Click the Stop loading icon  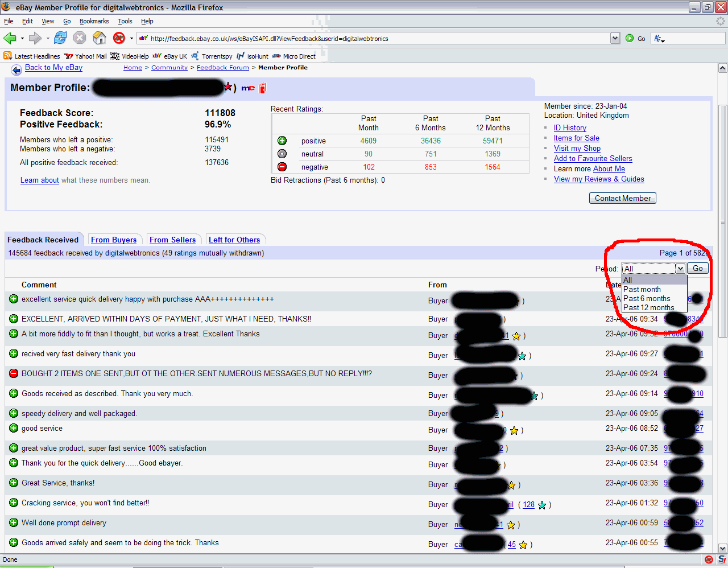point(80,38)
